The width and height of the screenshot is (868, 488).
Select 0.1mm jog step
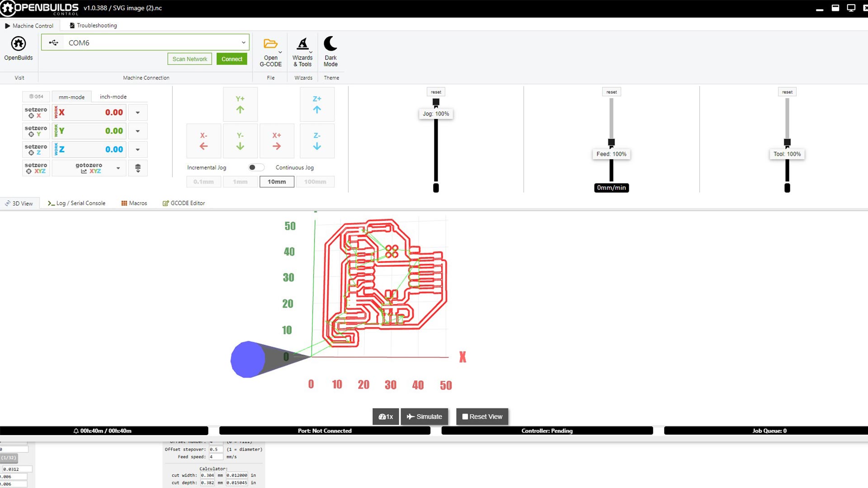tap(203, 182)
